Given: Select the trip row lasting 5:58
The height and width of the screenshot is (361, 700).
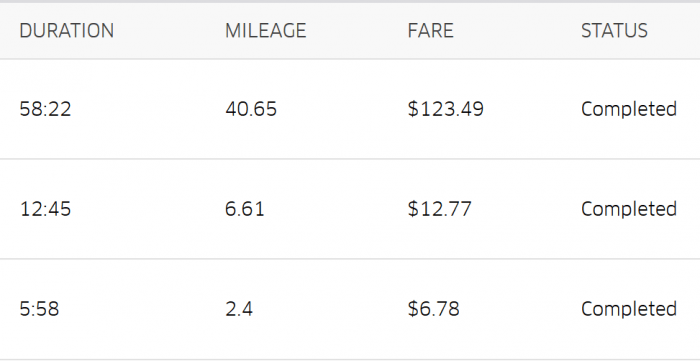Looking at the screenshot, I should pos(350,309).
